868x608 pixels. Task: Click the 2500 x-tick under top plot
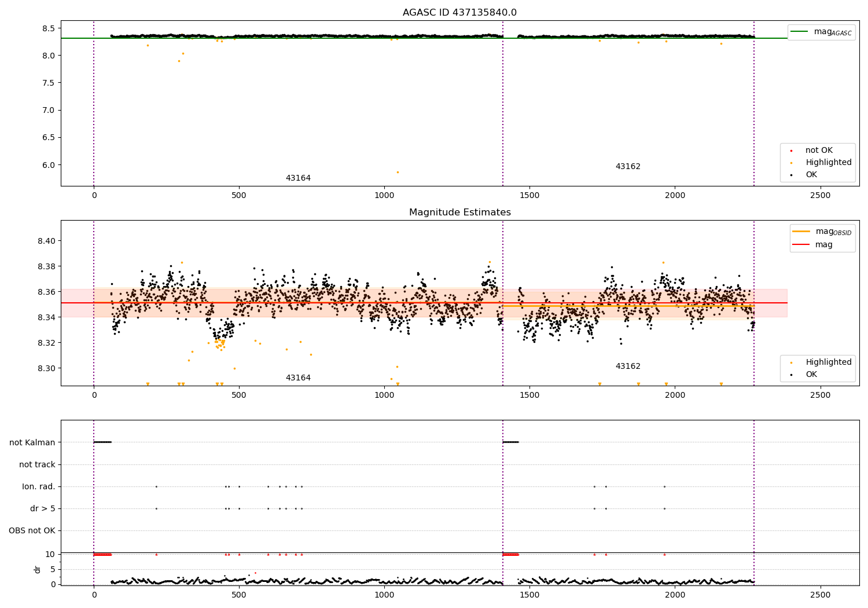pos(821,196)
